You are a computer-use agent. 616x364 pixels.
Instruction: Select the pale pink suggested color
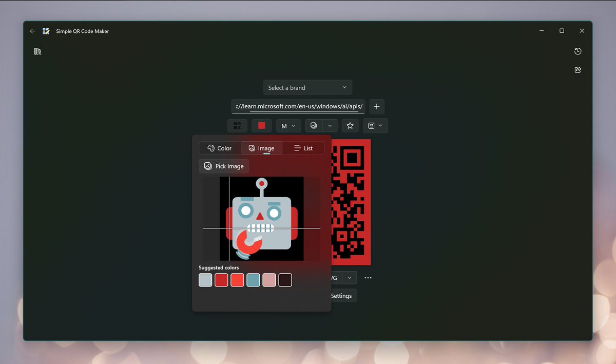[269, 280]
